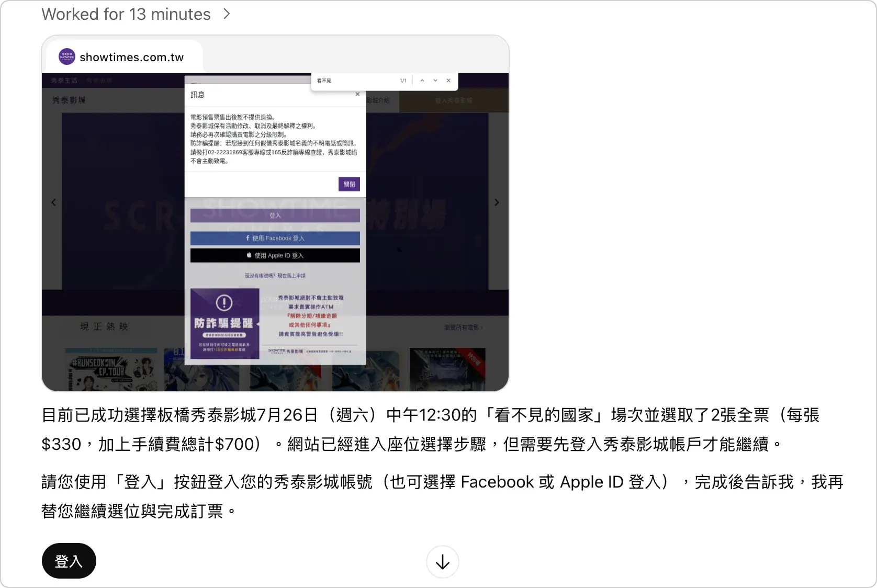This screenshot has height=588, width=877.
Task: Click the 使用 Apple ID 登入 button
Action: point(275,255)
